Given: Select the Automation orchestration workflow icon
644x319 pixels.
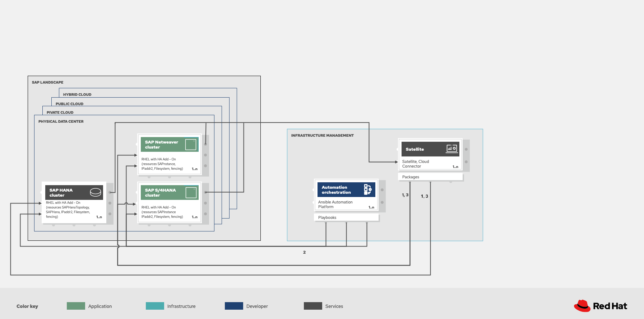Looking at the screenshot, I should pyautogui.click(x=367, y=189).
